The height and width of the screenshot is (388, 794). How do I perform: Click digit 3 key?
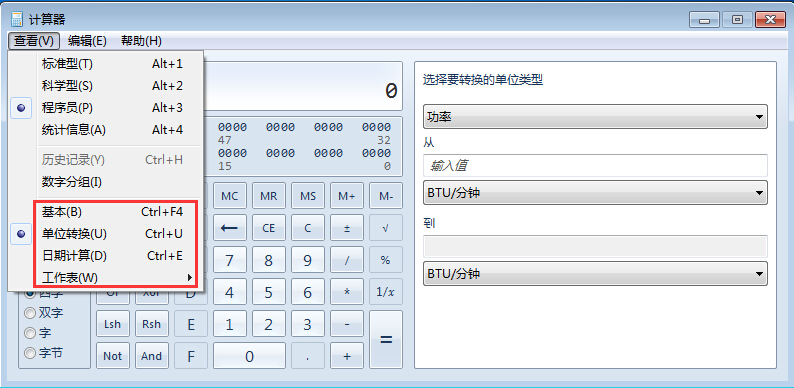(x=307, y=324)
